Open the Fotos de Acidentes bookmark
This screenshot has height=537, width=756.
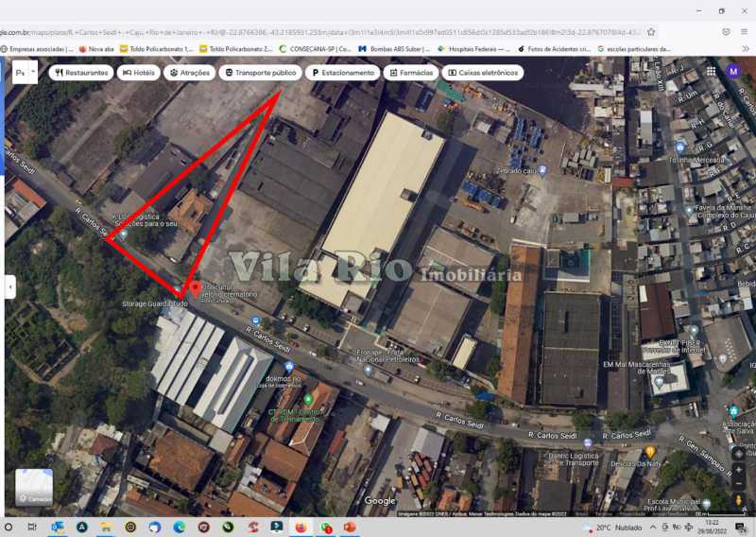click(x=555, y=49)
